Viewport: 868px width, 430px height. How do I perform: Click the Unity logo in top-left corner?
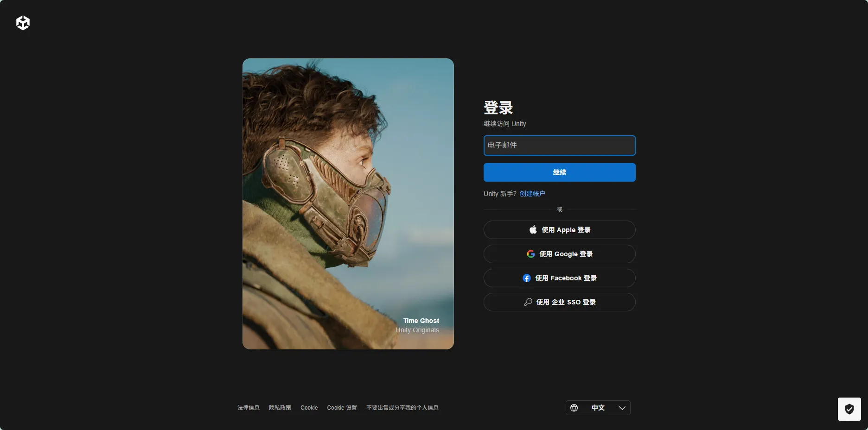point(23,23)
